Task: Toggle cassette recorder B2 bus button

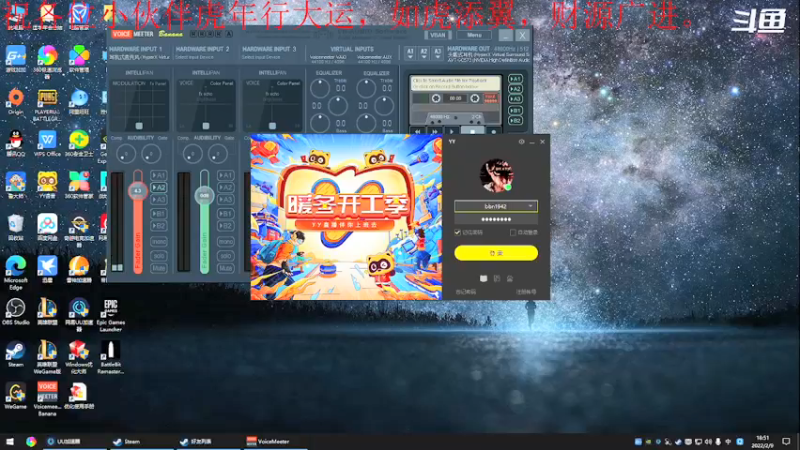Action: (515, 120)
